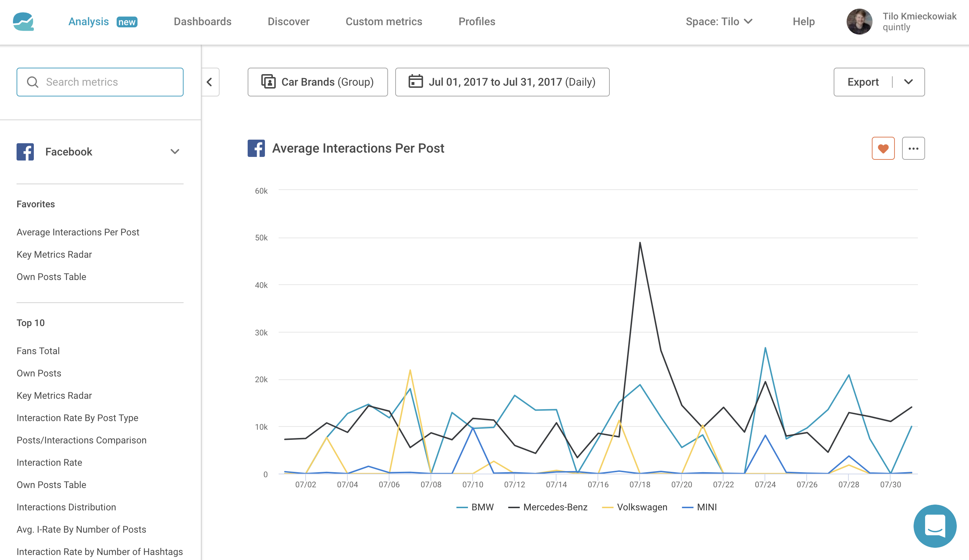Click the search magnifier icon
969x560 pixels.
33,82
